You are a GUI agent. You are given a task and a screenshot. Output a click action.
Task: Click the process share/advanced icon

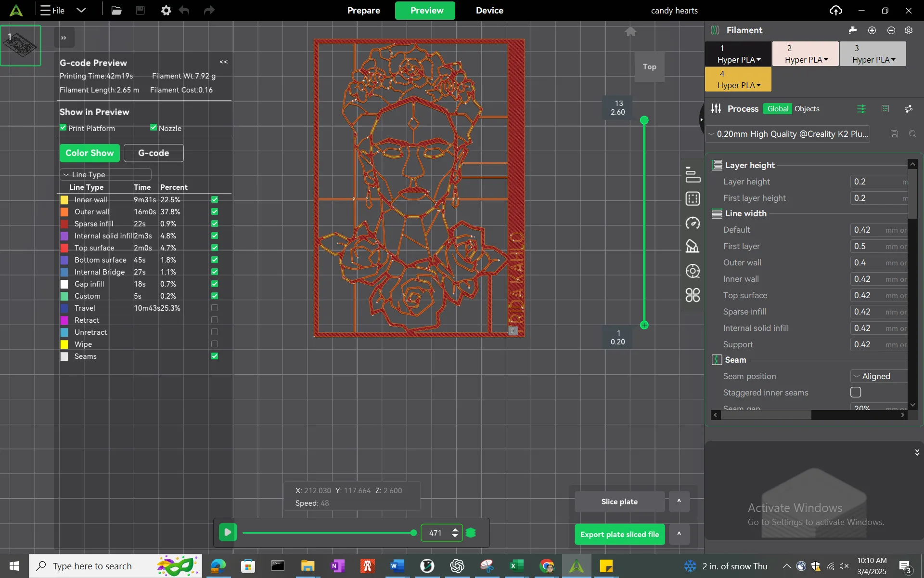coord(909,109)
